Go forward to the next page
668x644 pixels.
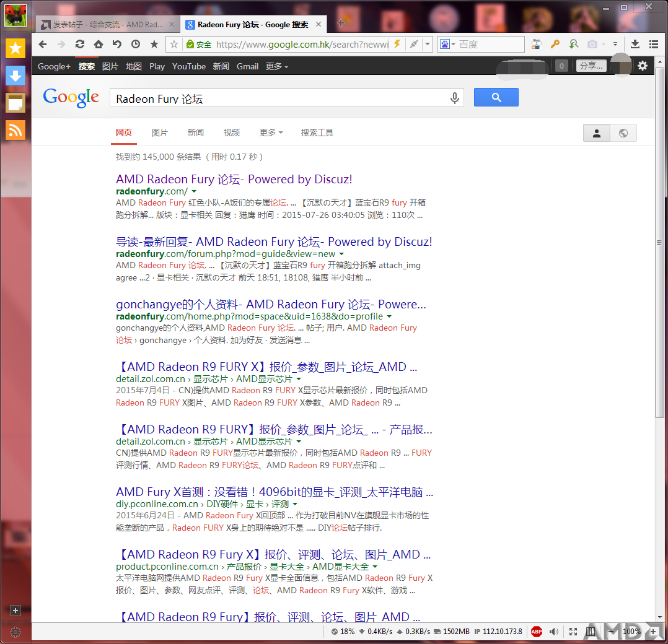coord(61,44)
